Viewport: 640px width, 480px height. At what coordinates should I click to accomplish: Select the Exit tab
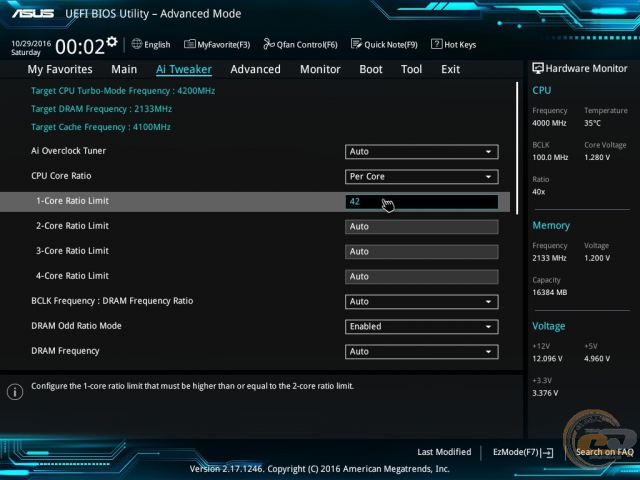450,69
